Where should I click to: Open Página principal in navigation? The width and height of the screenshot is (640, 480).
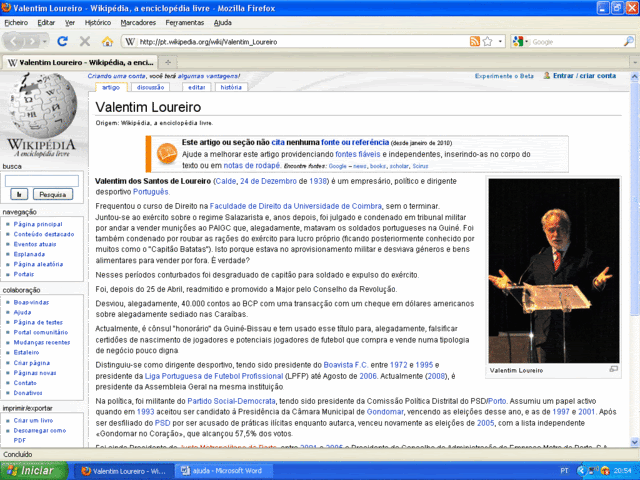coord(38,224)
